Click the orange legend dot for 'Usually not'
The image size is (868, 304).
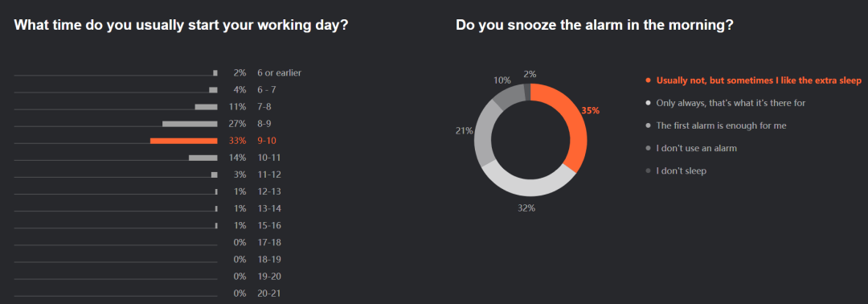(649, 81)
